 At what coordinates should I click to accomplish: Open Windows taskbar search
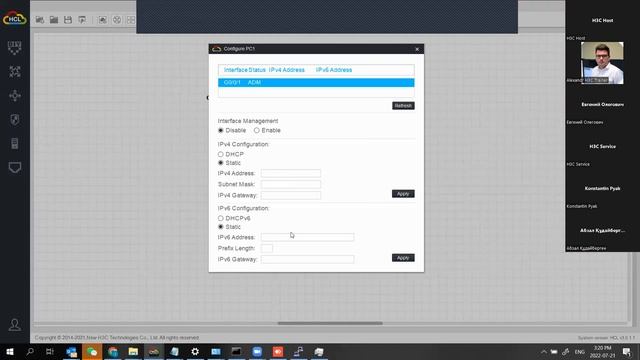29,352
